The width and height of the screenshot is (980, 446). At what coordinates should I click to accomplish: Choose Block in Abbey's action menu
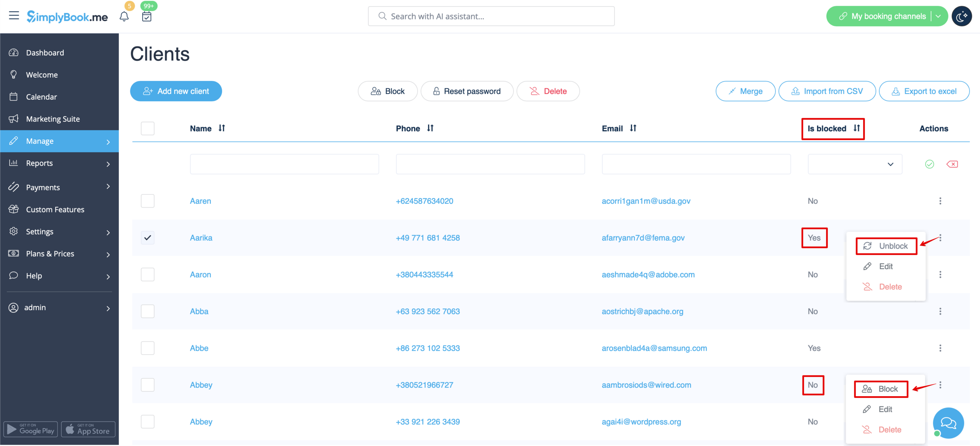click(880, 389)
